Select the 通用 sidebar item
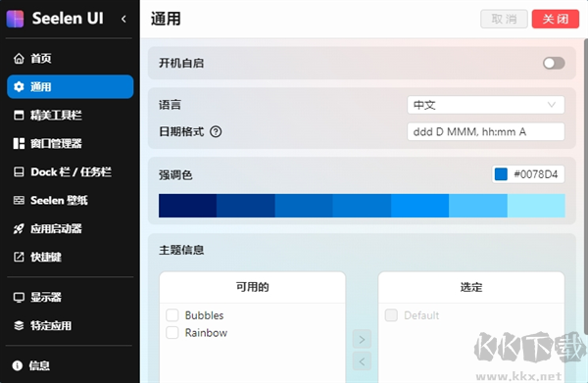The height and width of the screenshot is (383, 588). point(71,87)
